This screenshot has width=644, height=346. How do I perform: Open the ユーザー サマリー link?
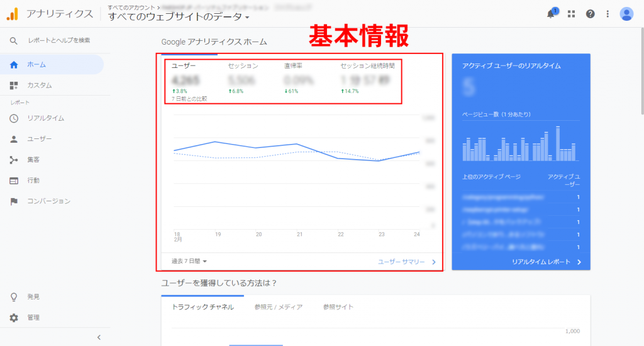coord(407,262)
